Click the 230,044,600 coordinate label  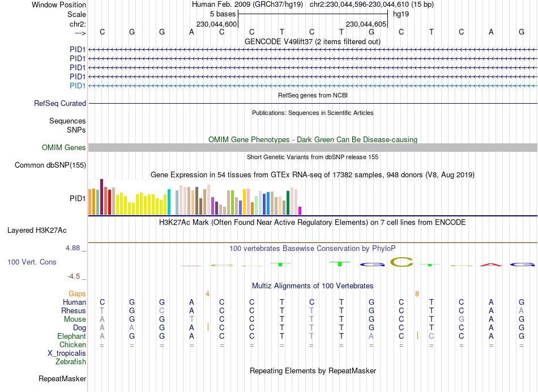click(216, 24)
